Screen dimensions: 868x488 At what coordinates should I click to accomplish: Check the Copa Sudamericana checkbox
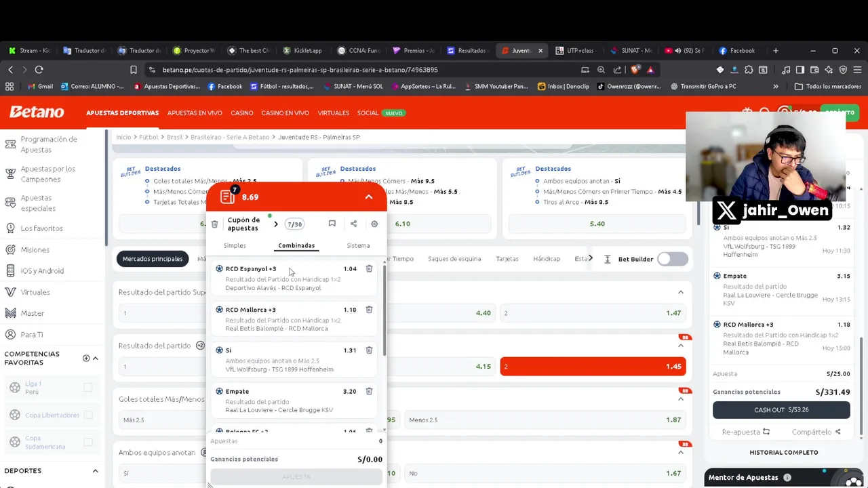point(88,443)
